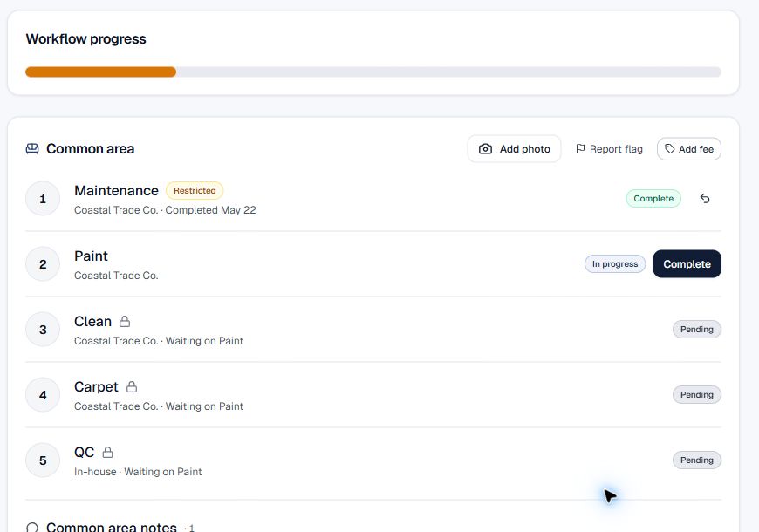Click the Report flag label
This screenshot has height=532, width=759.
(x=616, y=149)
